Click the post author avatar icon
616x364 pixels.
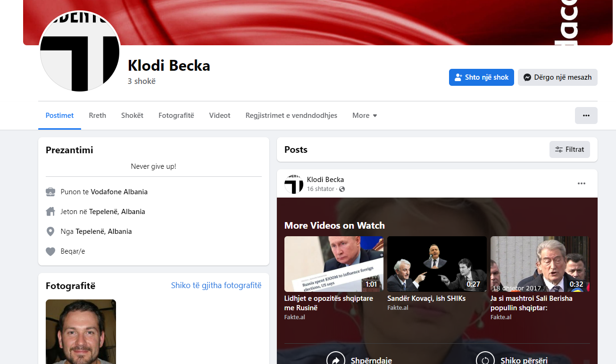[x=294, y=184]
